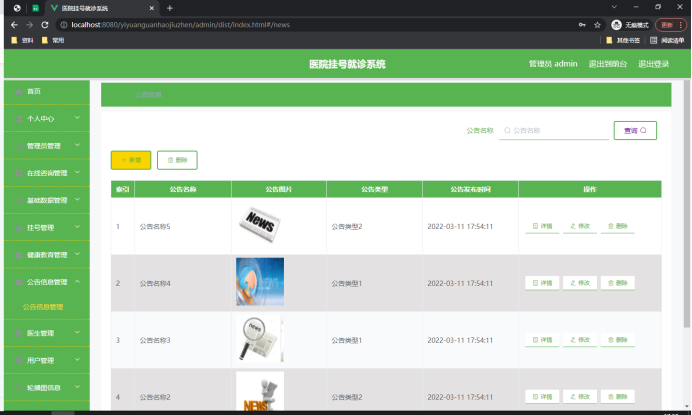The image size is (692, 415).
Task: Click the 管理员 admin label in header
Action: [x=553, y=64]
